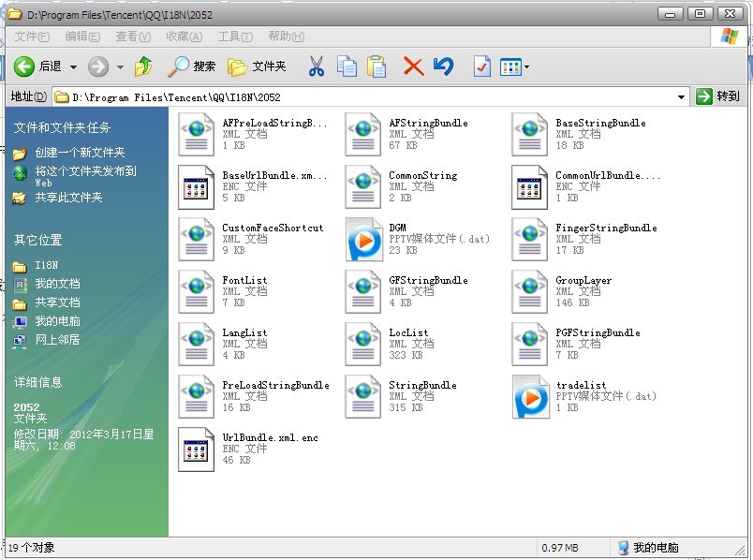Open 我的文档 under other places

point(57,284)
